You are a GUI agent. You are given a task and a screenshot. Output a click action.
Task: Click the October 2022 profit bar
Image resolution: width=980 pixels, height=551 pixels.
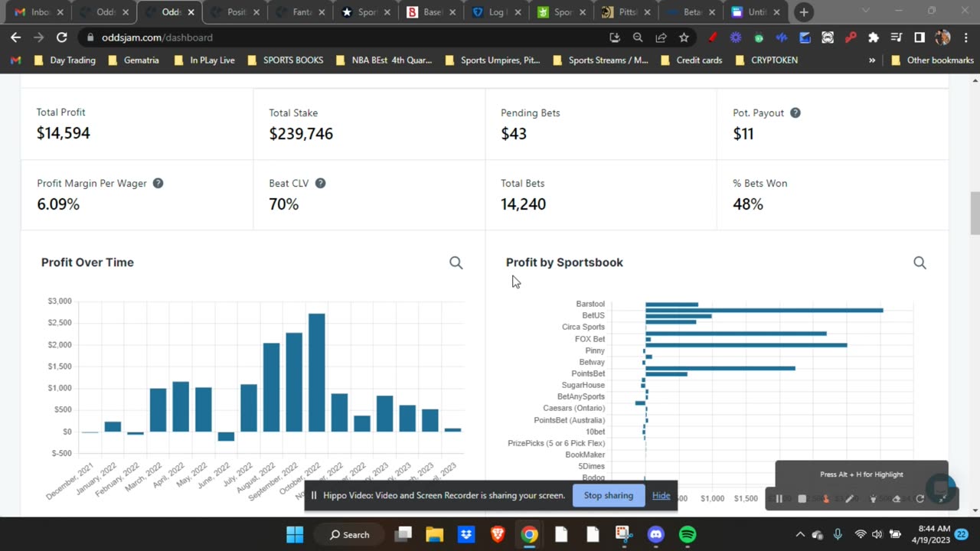pos(317,373)
